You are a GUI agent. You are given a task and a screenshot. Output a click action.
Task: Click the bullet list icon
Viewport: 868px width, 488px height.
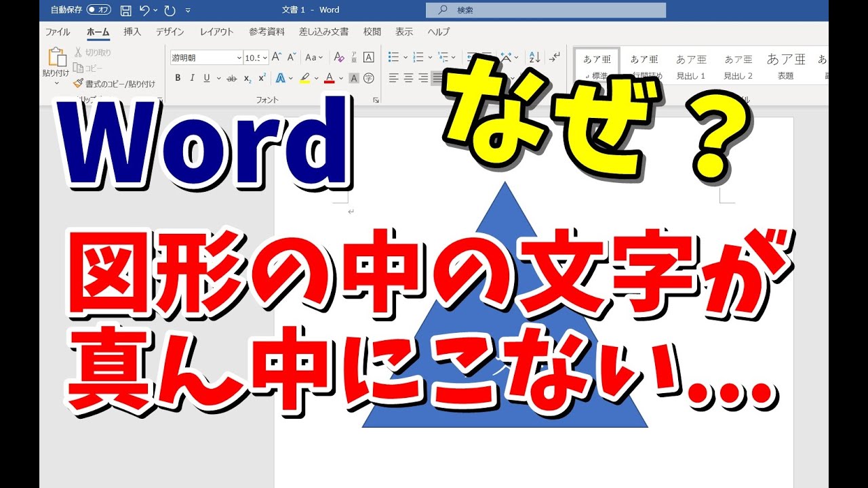tap(393, 58)
